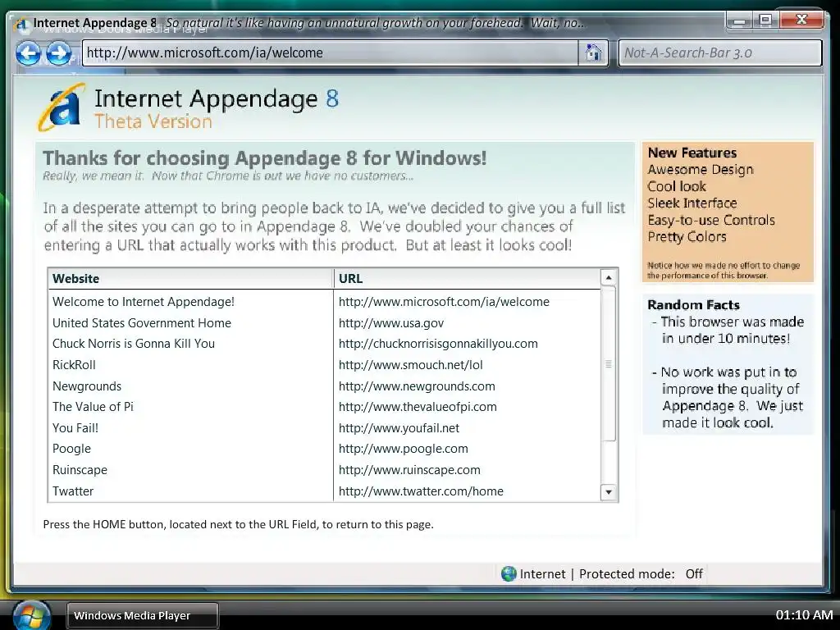Image resolution: width=840 pixels, height=630 pixels.
Task: Click the browser Forward arrow button
Action: click(x=58, y=53)
